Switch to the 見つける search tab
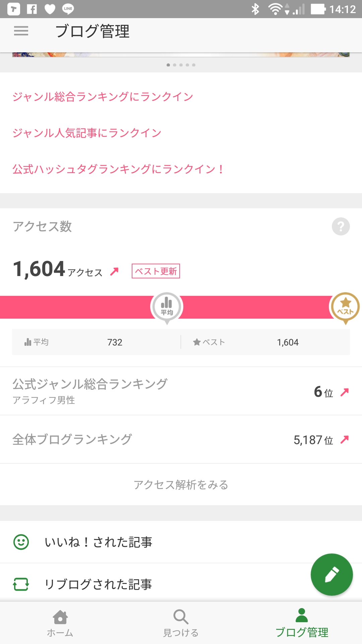 [181, 623]
